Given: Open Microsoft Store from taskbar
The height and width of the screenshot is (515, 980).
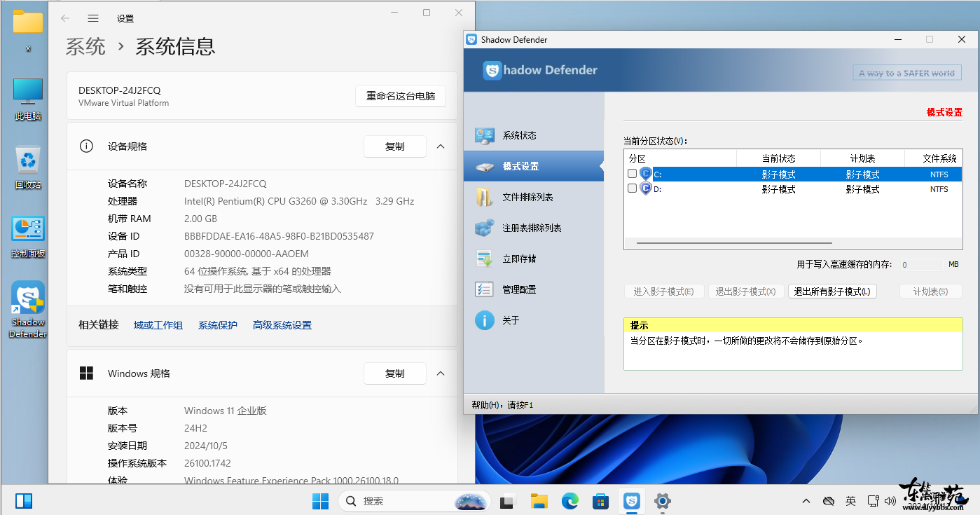Looking at the screenshot, I should pyautogui.click(x=600, y=501).
